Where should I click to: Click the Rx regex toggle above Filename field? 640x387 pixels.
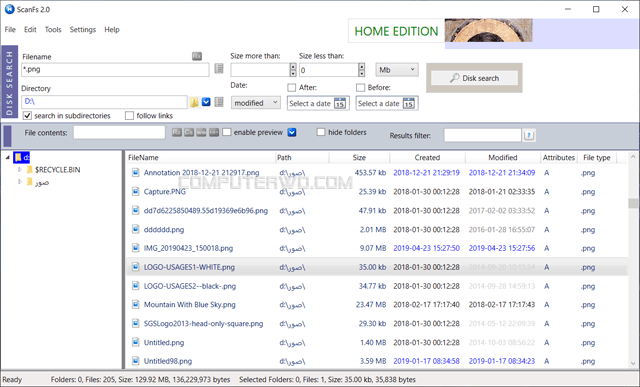(197, 56)
